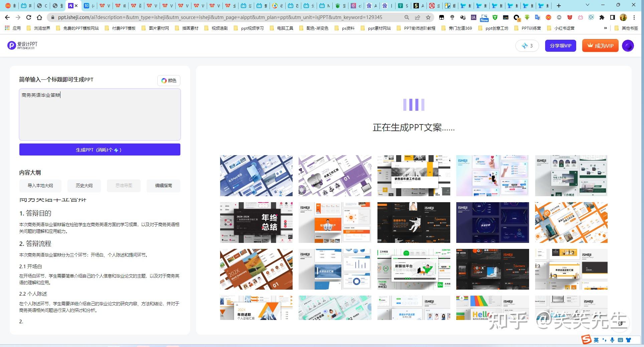
Task: Toggle the bookmark star in the address bar
Action: point(428,17)
